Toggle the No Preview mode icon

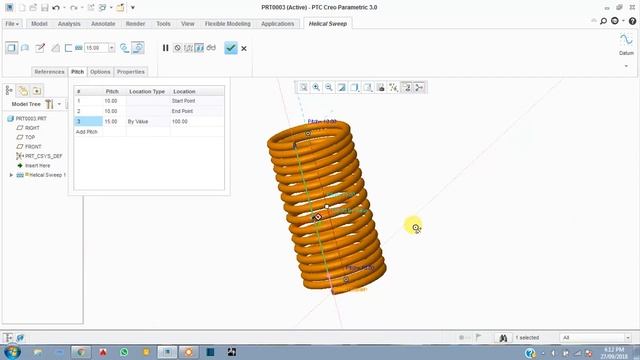click(x=178, y=48)
